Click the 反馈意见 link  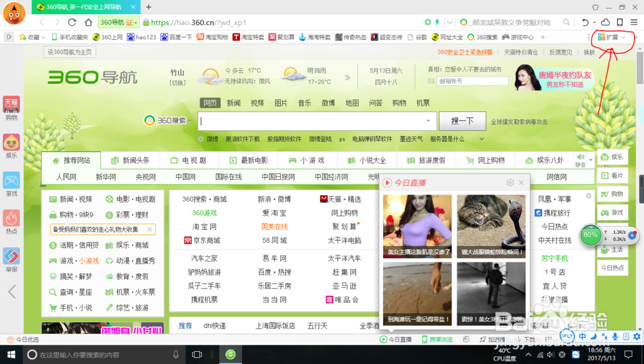pyautogui.click(x=561, y=52)
